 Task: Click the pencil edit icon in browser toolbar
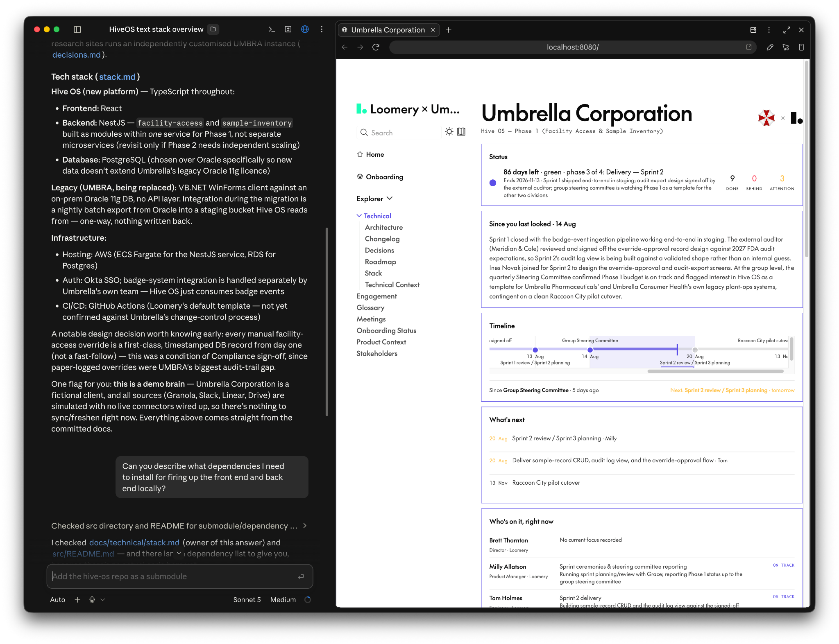click(770, 47)
